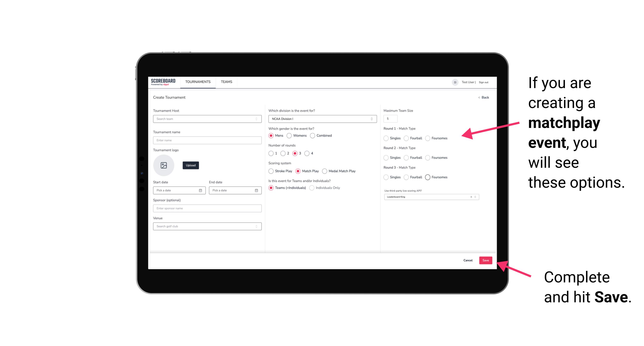Select the Womens gender radio button
Image resolution: width=644 pixels, height=346 pixels.
pos(290,135)
